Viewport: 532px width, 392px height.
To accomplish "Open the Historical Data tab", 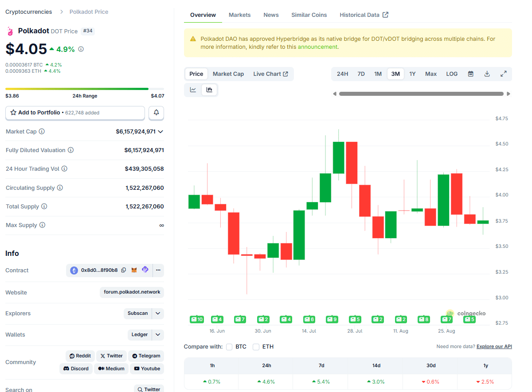I will point(364,15).
